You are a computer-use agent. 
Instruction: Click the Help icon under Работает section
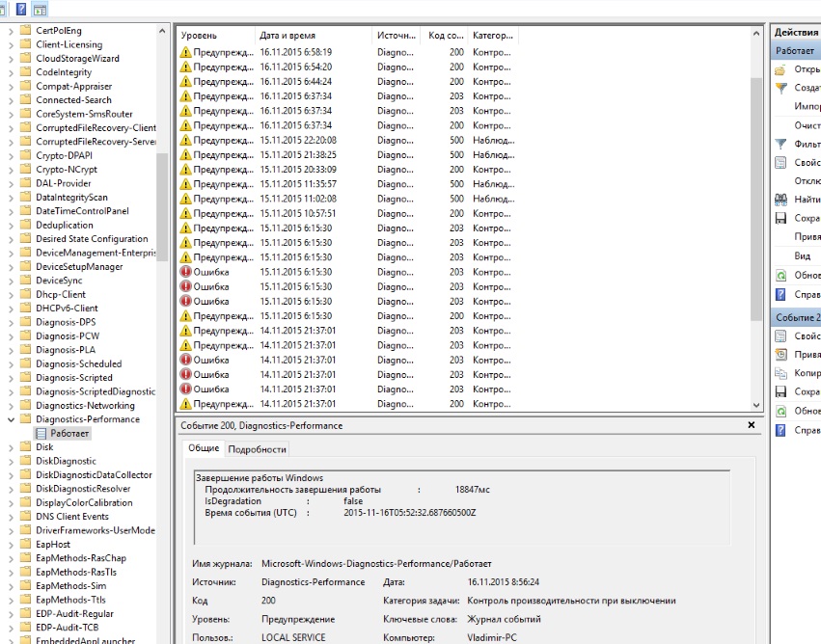pyautogui.click(x=780, y=295)
